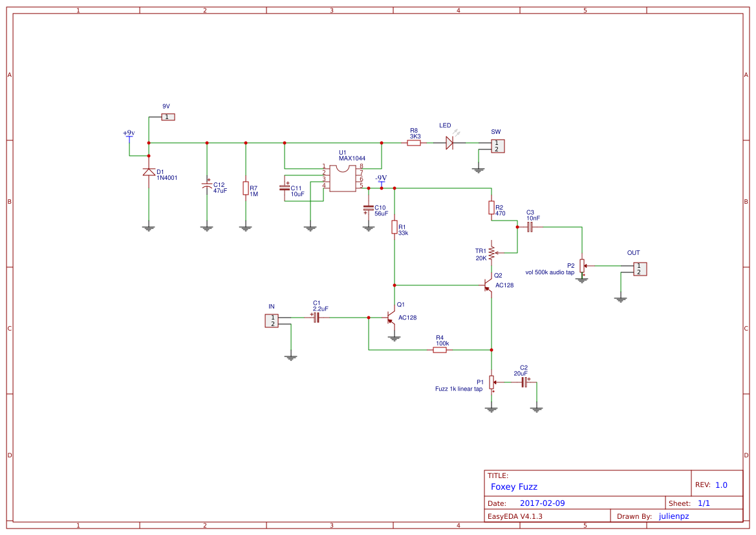Select the TR1 20K trimmer wiper

497,253
